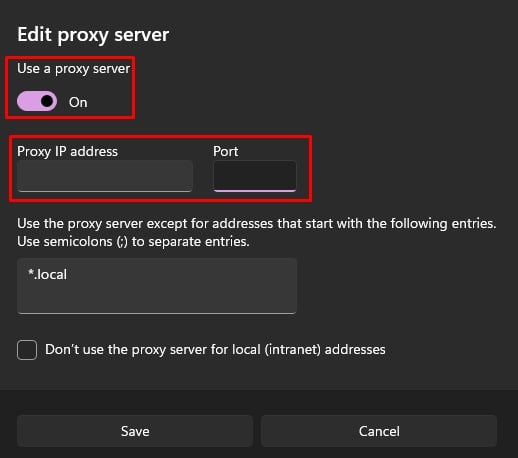Click into the Port input field
This screenshot has height=458, width=518.
point(255,176)
